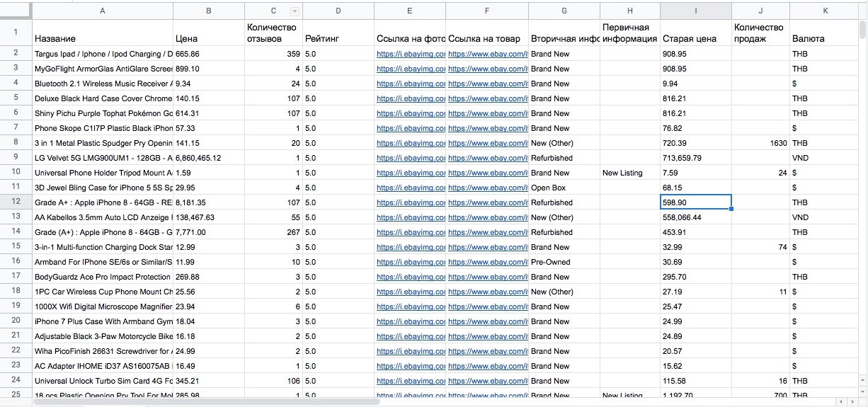Select column K header
The width and height of the screenshot is (868, 407).
(825, 11)
